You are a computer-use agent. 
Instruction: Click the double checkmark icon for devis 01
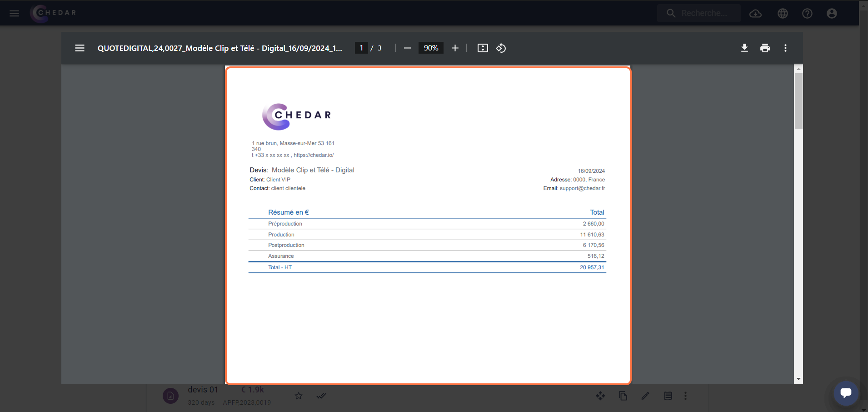click(x=321, y=396)
